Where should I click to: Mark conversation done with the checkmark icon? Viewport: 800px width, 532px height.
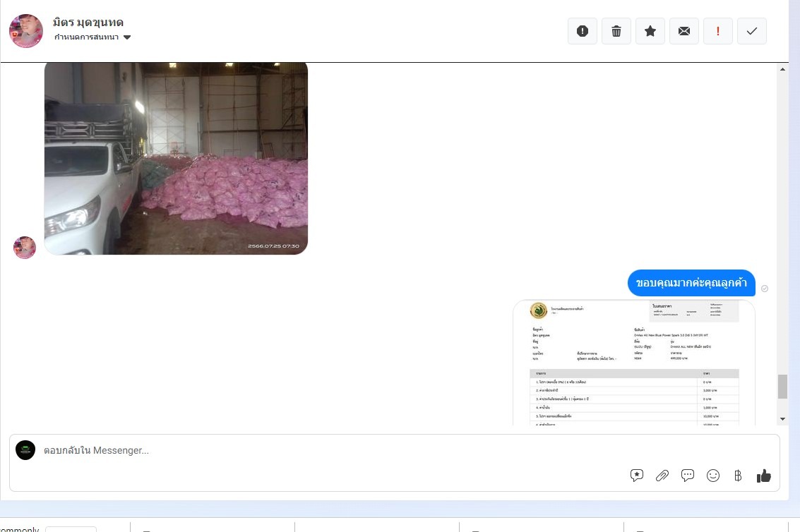coord(751,31)
